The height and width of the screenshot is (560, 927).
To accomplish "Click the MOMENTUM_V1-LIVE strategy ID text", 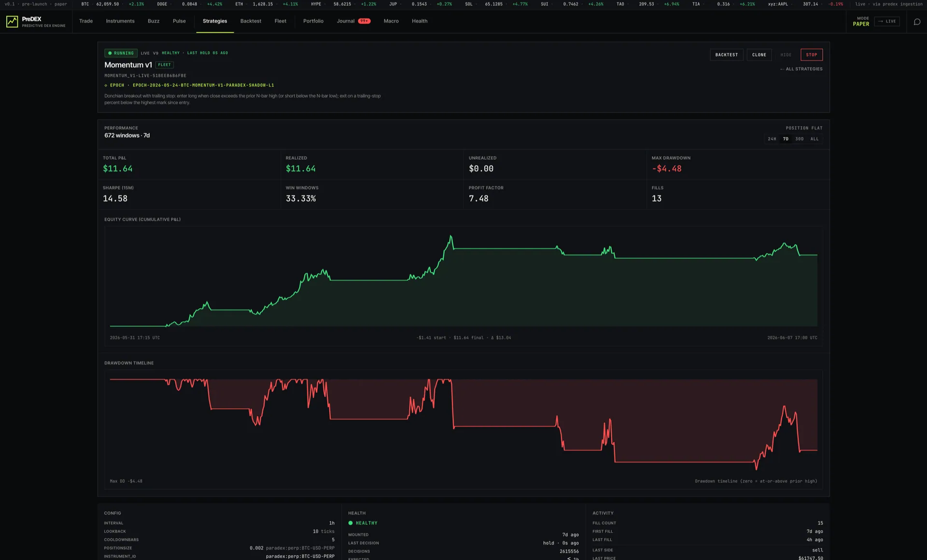I will pos(145,76).
